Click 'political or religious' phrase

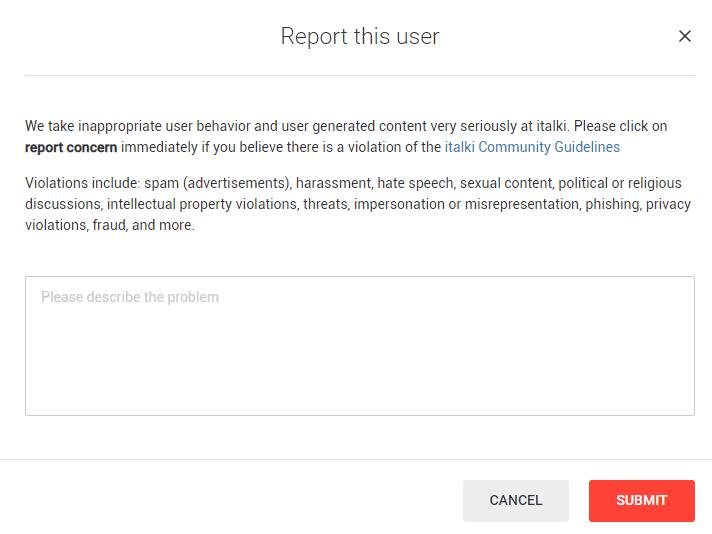pos(620,183)
